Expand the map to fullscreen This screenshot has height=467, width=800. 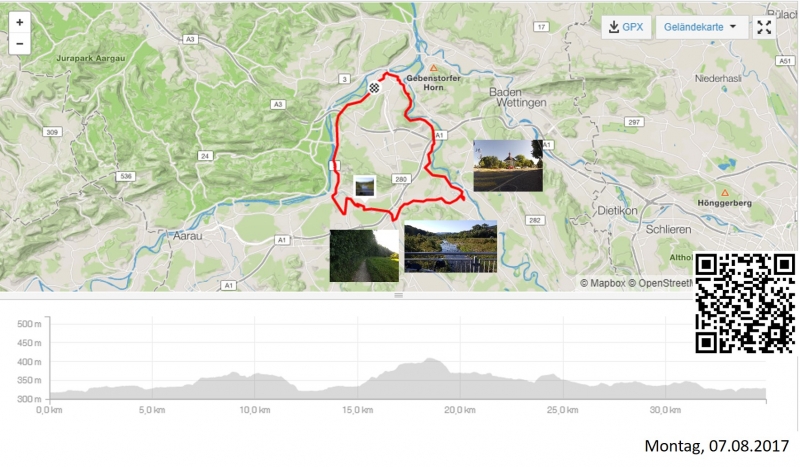764,27
